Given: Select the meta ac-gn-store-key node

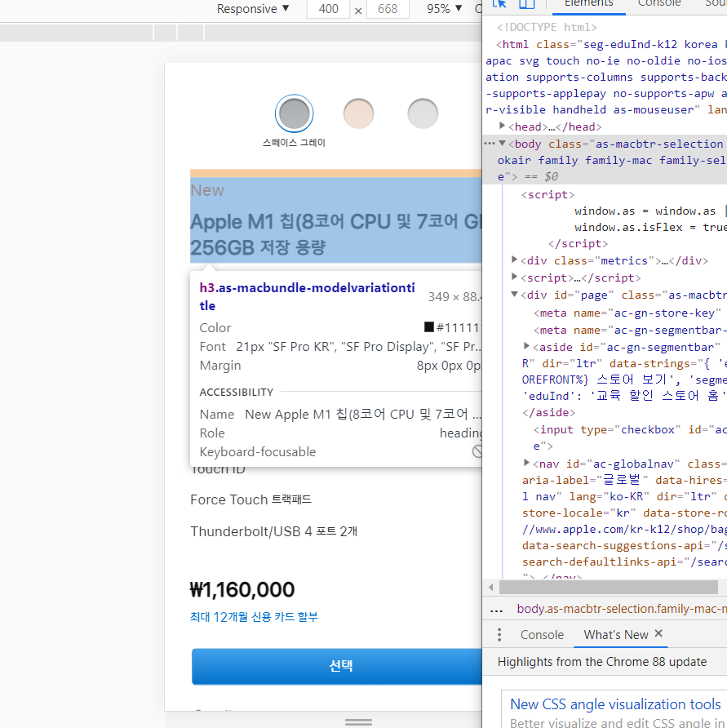Looking at the screenshot, I should coord(628,313).
